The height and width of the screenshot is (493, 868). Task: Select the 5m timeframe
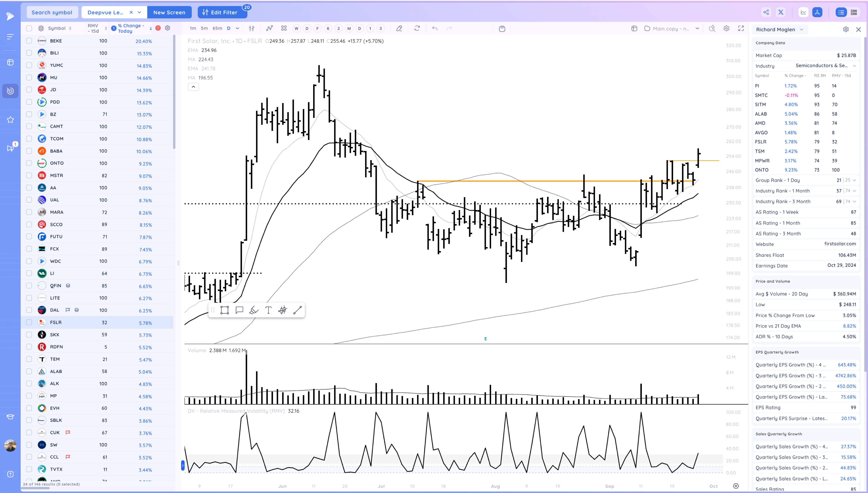[x=204, y=28]
